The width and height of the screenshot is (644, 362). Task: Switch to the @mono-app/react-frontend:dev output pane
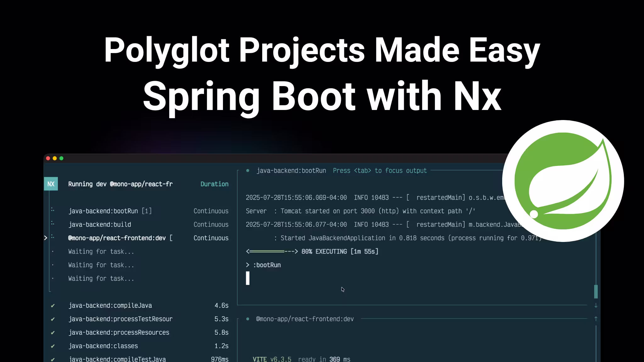coord(304,319)
